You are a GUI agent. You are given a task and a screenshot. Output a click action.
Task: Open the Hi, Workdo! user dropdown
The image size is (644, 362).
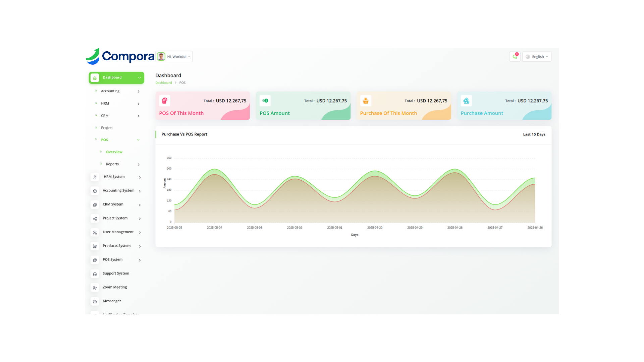click(174, 57)
